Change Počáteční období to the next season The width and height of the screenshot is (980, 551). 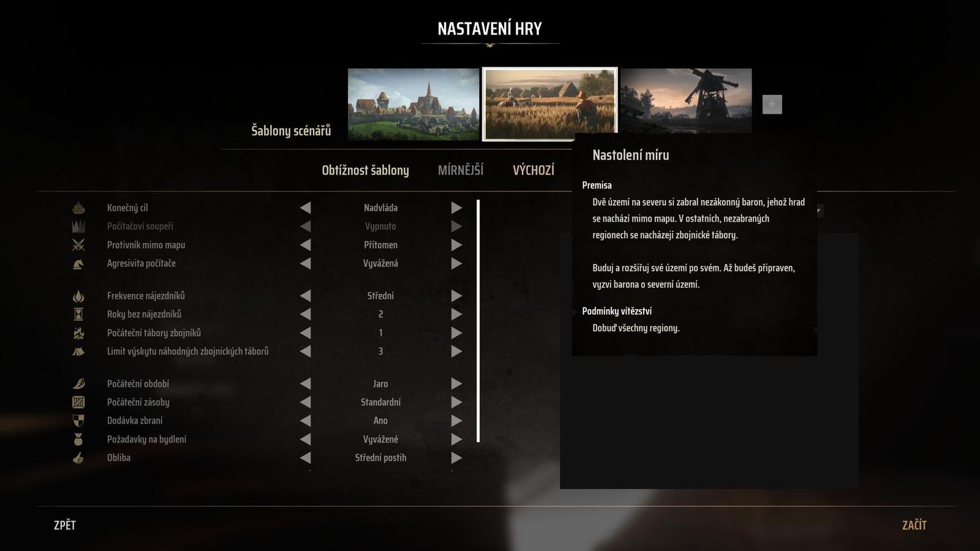pos(456,384)
